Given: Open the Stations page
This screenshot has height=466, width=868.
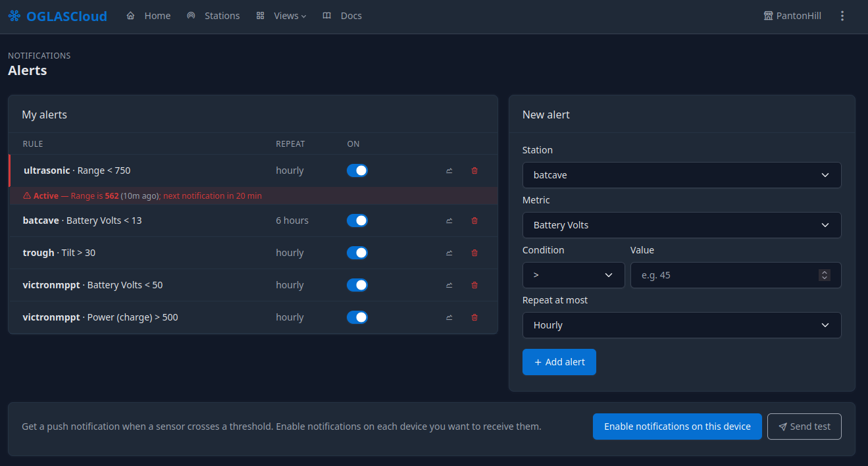Looking at the screenshot, I should pos(213,16).
